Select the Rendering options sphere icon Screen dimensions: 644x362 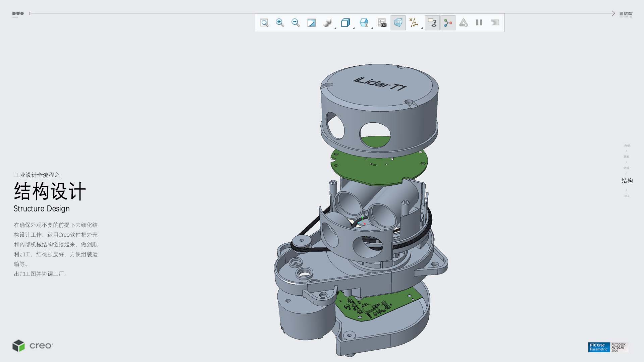327,23
